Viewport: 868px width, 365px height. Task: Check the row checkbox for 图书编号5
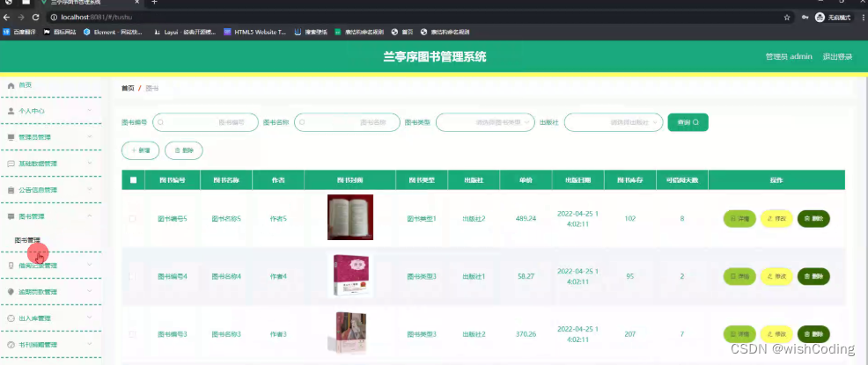pos(132,218)
